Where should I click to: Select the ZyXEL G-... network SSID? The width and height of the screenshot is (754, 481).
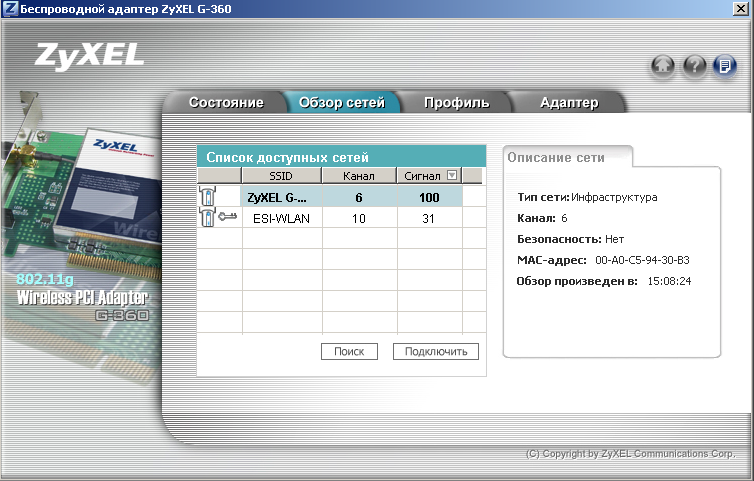tap(277, 198)
